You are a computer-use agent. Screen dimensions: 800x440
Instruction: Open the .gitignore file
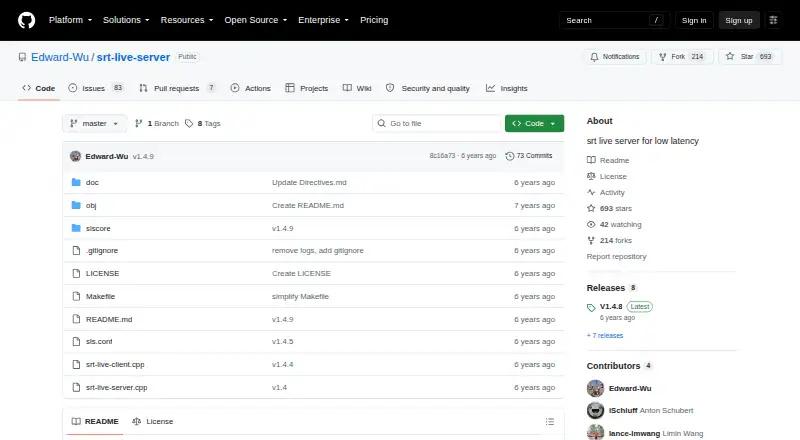tap(102, 251)
